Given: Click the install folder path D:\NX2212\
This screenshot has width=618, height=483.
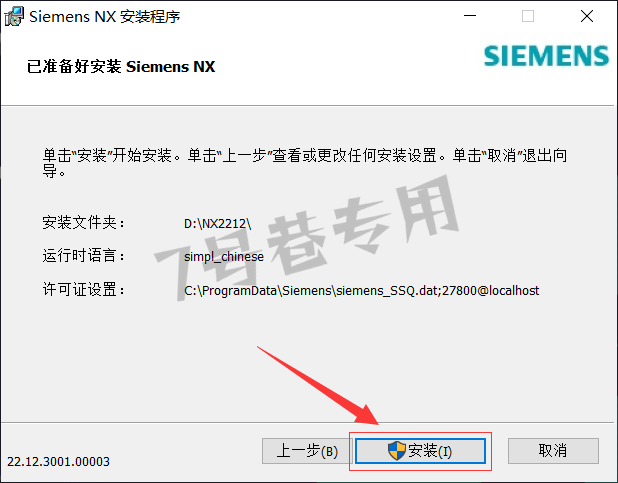Looking at the screenshot, I should (x=217, y=224).
